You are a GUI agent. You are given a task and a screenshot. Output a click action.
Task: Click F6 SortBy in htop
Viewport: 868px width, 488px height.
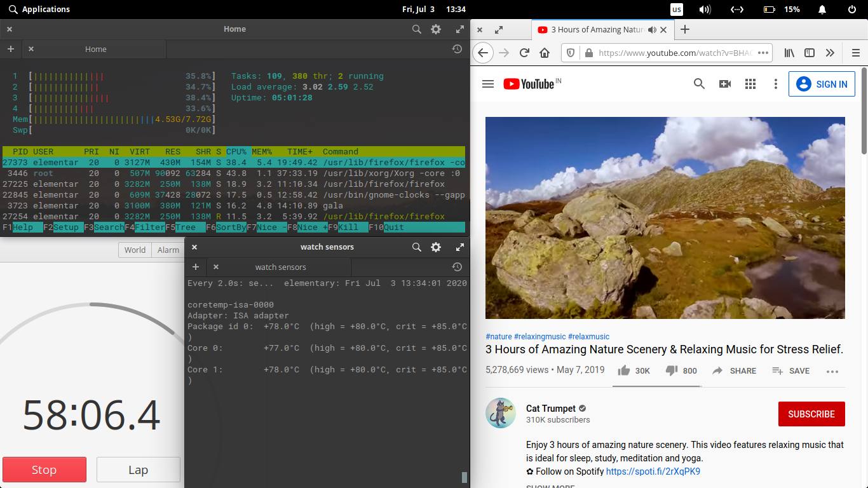click(226, 227)
